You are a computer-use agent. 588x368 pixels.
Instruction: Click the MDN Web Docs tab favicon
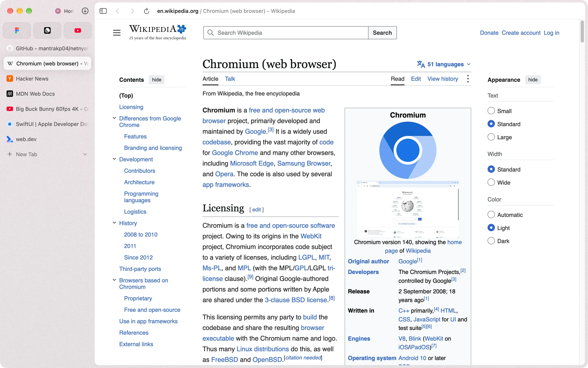coord(10,94)
